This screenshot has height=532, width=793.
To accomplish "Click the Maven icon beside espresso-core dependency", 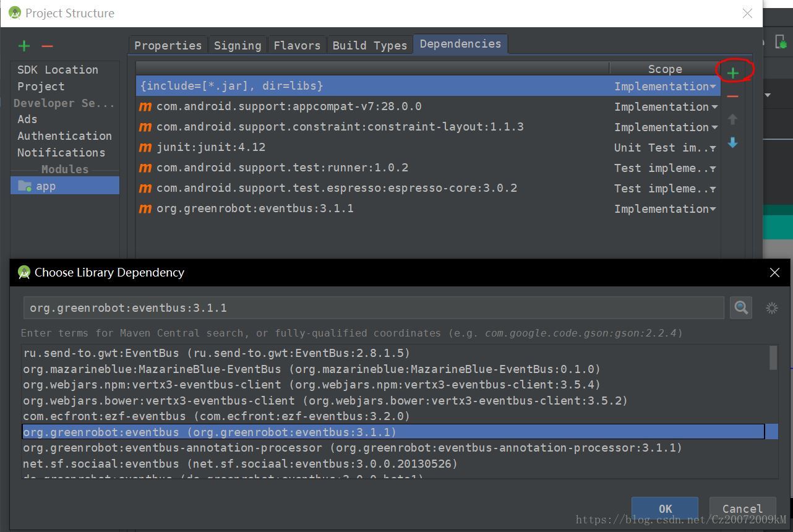I will 145,188.
